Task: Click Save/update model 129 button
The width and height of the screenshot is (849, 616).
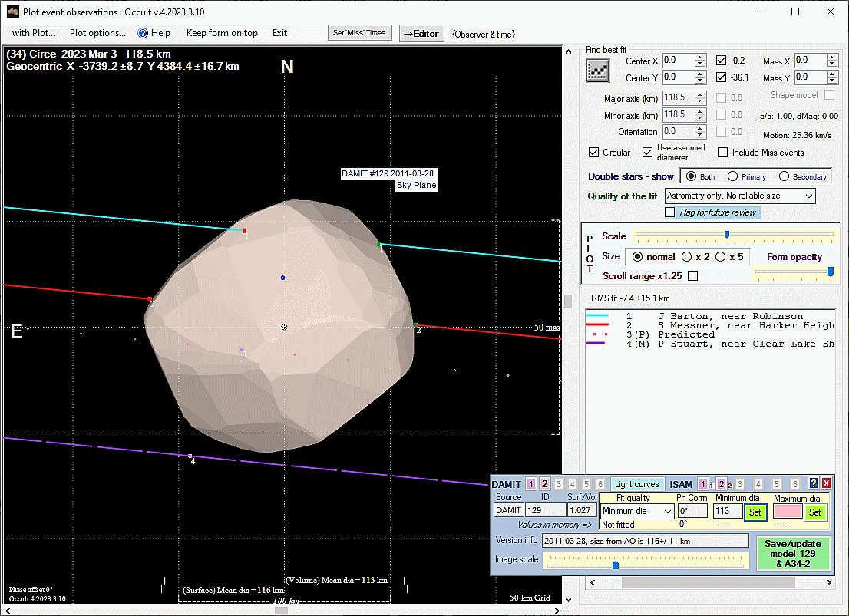Action: 793,553
